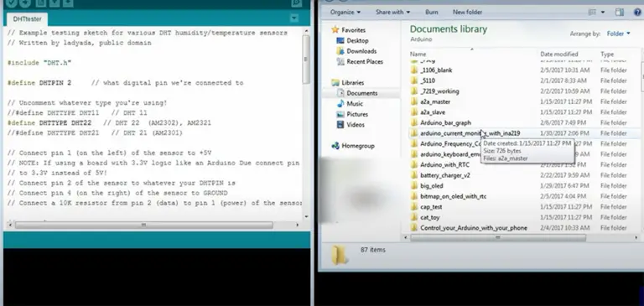This screenshot has width=644, height=306.
Task: Select the _5110 folder
Action: click(428, 80)
